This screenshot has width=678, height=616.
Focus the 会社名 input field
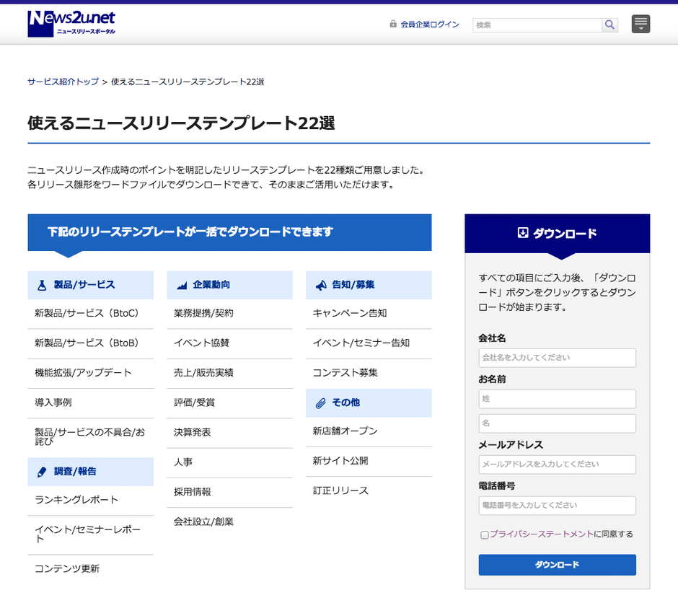557,358
